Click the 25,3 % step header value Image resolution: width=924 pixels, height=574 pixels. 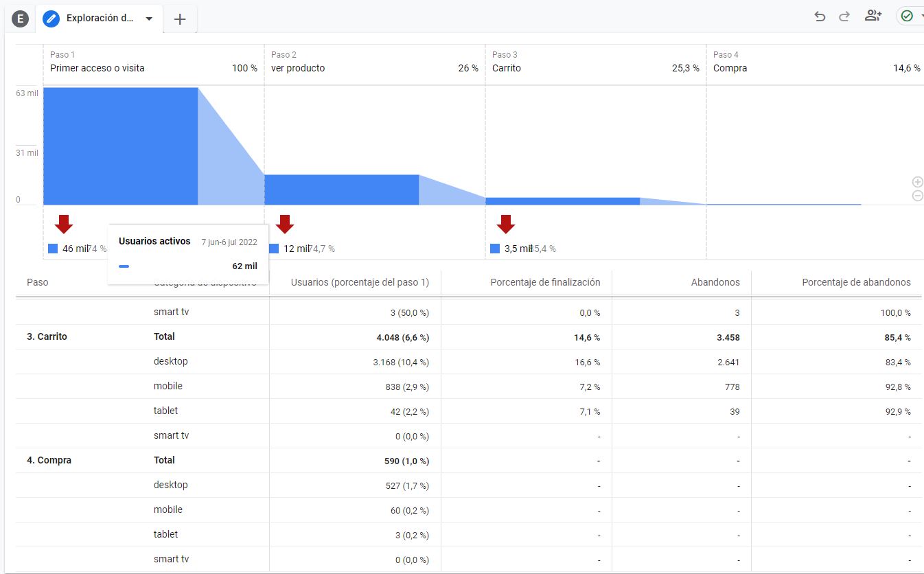point(686,68)
